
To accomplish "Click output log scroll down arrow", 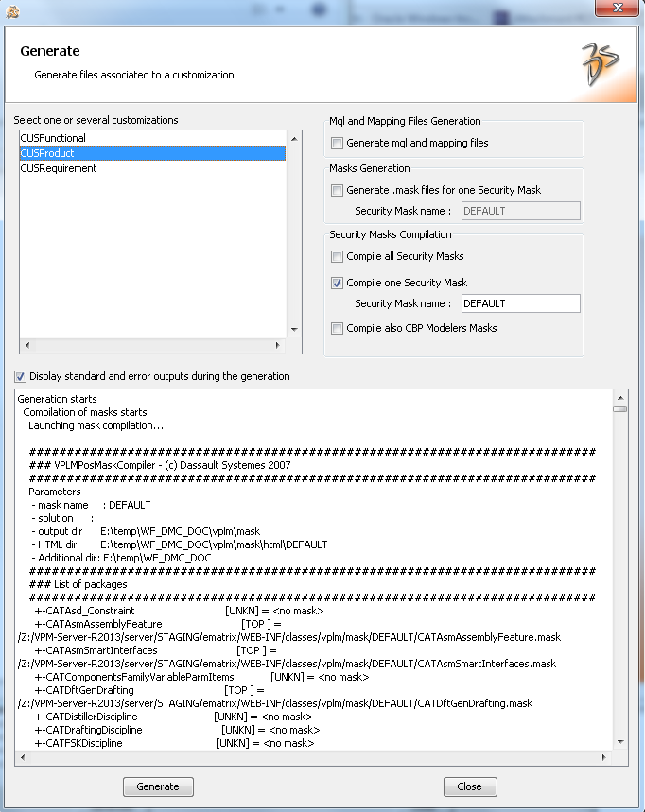I will (x=620, y=742).
